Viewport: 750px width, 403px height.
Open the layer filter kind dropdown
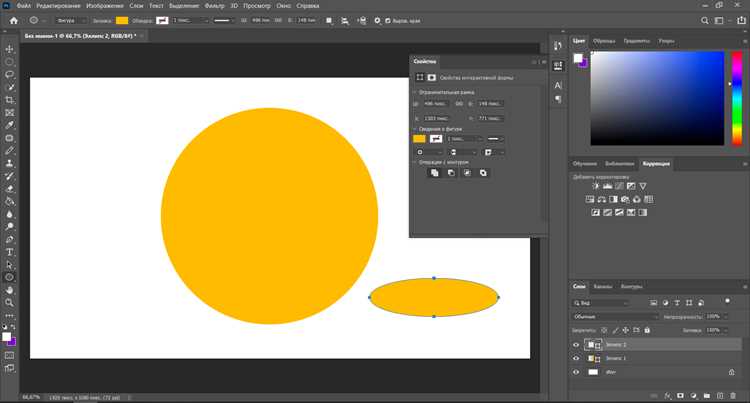(601, 303)
